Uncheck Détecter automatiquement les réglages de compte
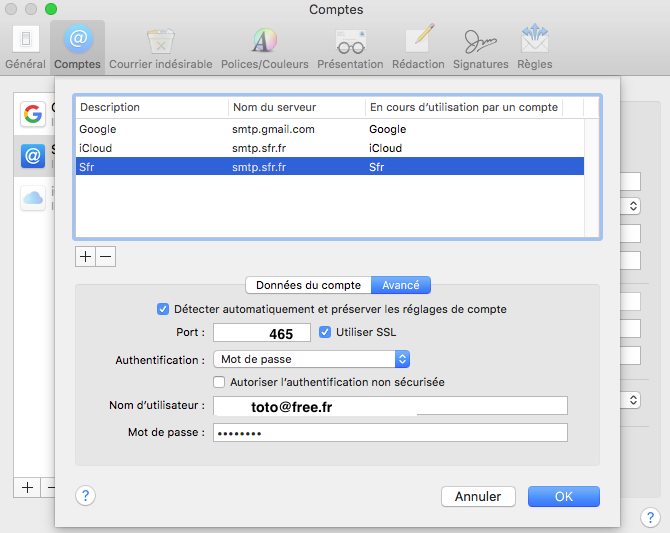This screenshot has width=670, height=533. click(163, 309)
